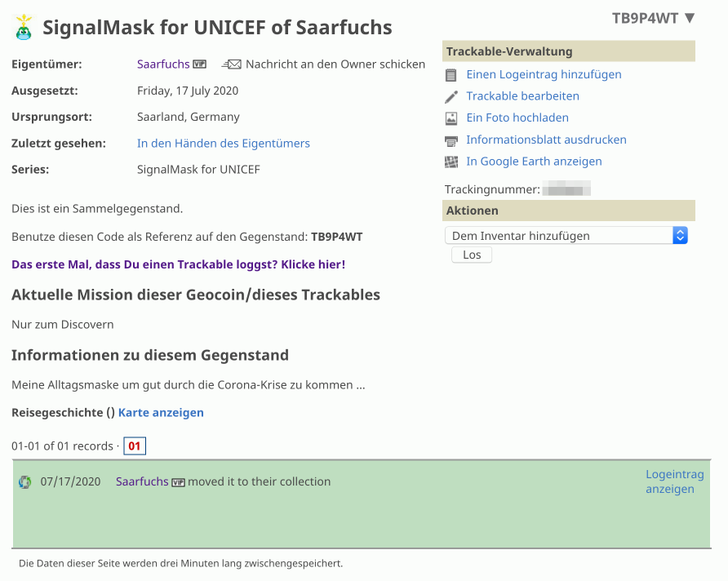Screen dimensions: 728x581
Task: Click the notepad icon for adding log entry
Action: pyautogui.click(x=451, y=75)
